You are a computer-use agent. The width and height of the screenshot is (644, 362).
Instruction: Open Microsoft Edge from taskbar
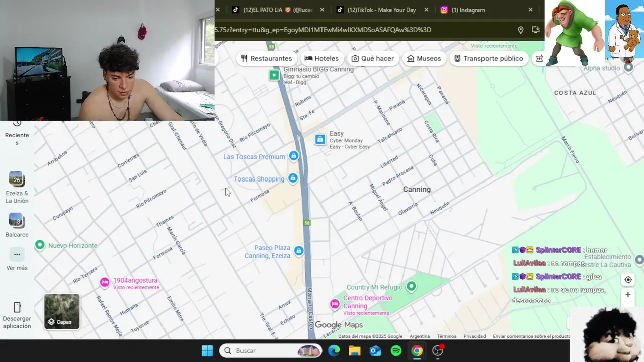[x=334, y=351]
